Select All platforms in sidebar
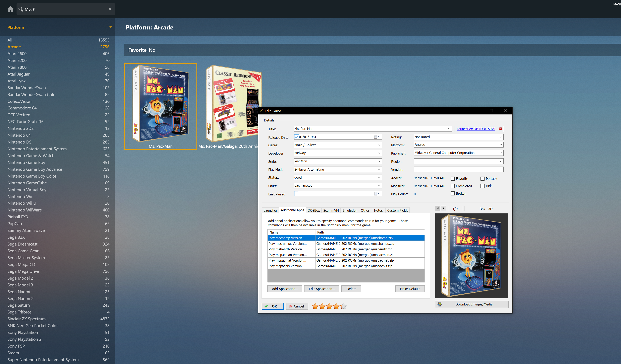The height and width of the screenshot is (364, 621). (58, 40)
